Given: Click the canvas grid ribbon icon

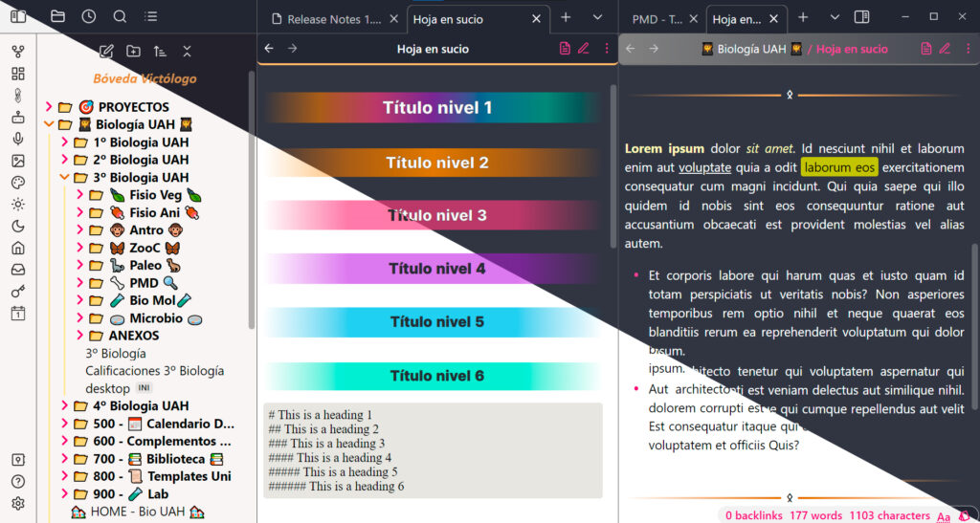Looking at the screenshot, I should [18, 74].
